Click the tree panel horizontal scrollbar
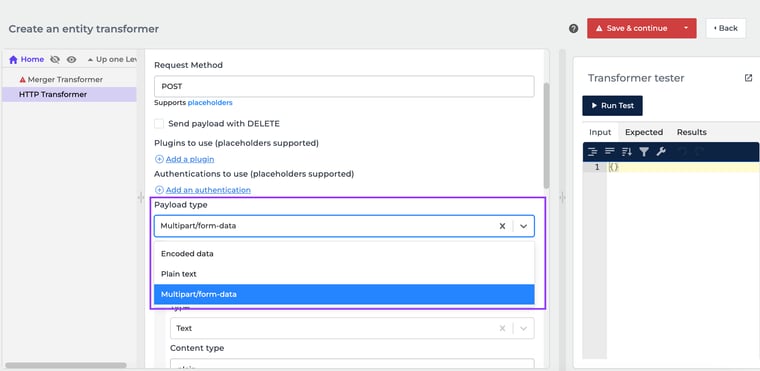The height and width of the screenshot is (371, 760). 66,365
